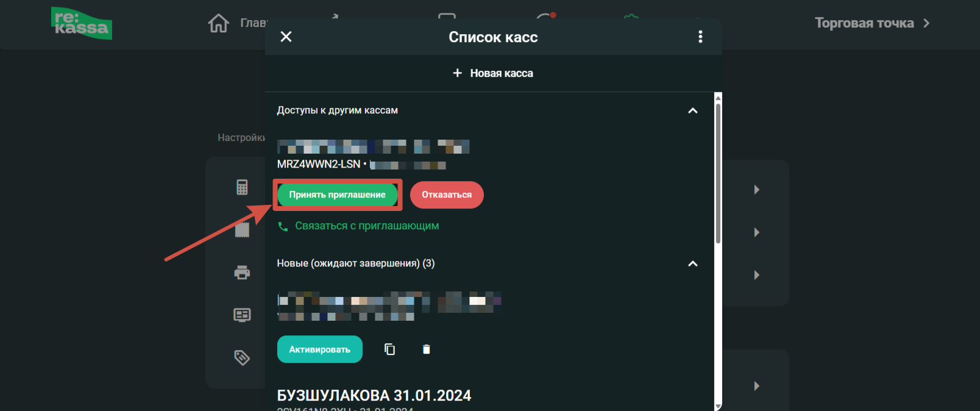Open the home icon in top navigation
Viewport: 980px width, 411px height.
click(218, 23)
